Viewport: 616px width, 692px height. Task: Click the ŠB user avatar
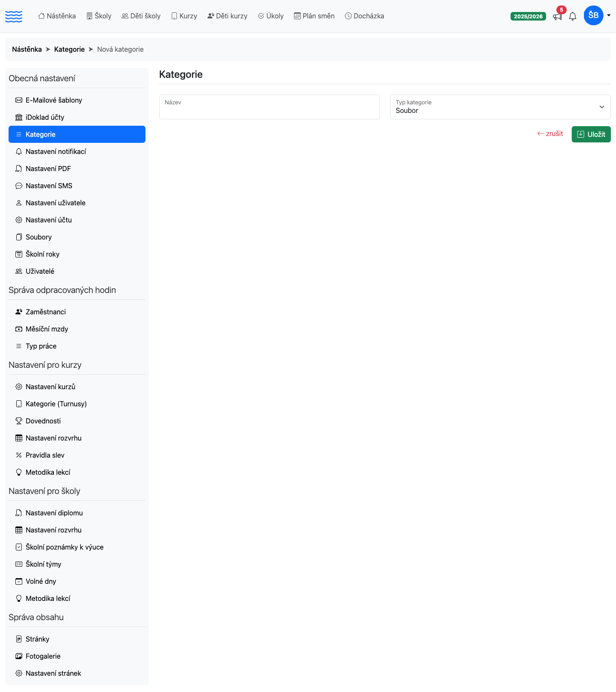click(x=593, y=15)
